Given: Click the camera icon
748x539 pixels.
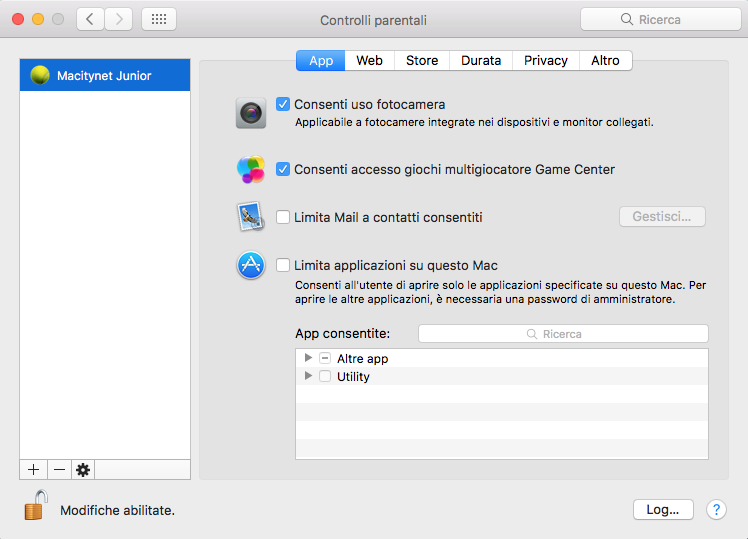Looking at the screenshot, I should tap(251, 113).
